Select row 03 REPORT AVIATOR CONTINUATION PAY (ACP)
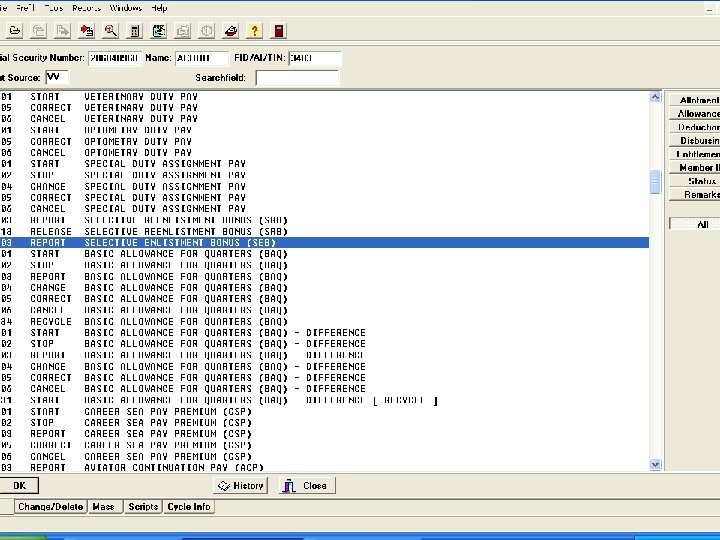Screen dimensions: 720x540 [324, 467]
